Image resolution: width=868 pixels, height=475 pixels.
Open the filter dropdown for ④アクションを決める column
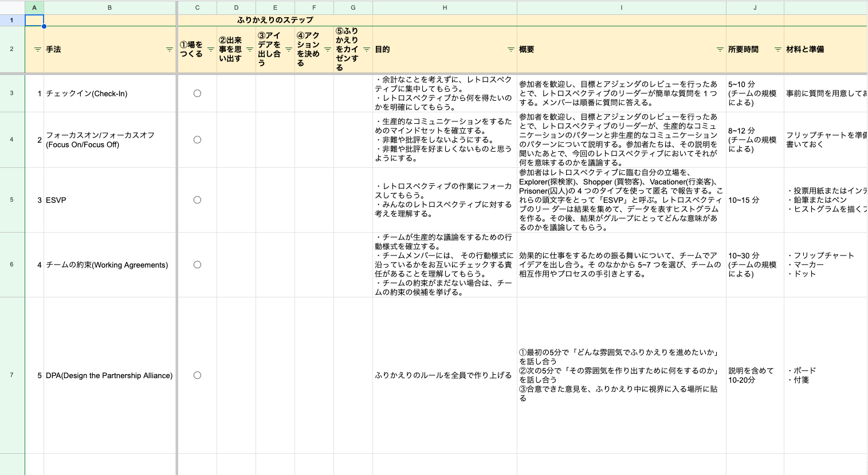tap(327, 49)
